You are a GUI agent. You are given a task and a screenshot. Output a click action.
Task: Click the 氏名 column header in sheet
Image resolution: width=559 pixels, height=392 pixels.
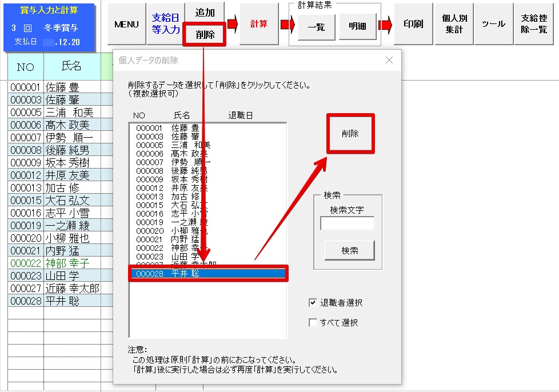[x=71, y=67]
